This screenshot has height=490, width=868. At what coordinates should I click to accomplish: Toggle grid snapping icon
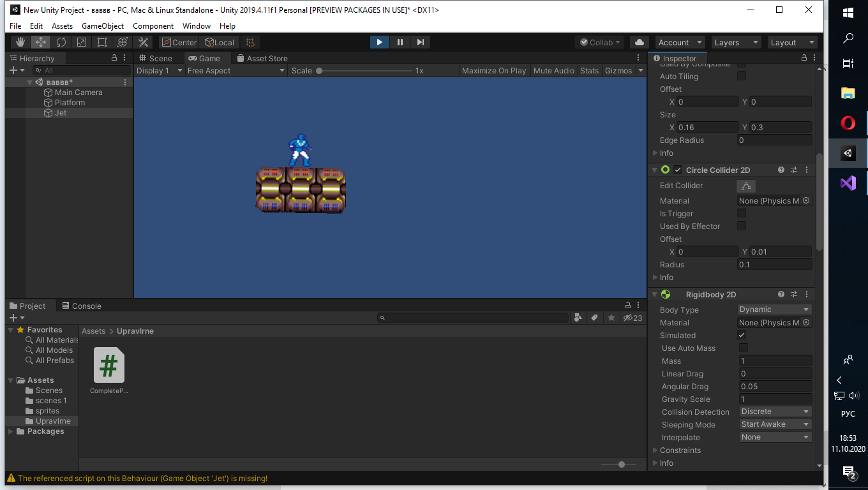[250, 42]
